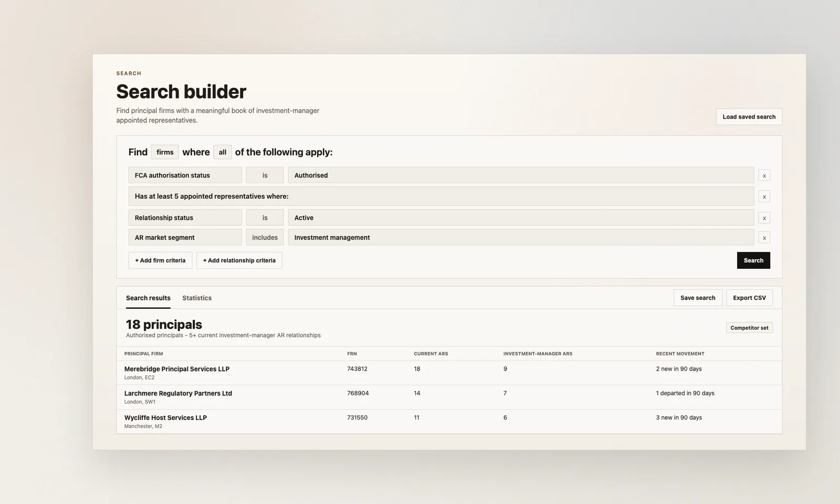Click the Load saved search button
840x504 pixels.
[749, 117]
